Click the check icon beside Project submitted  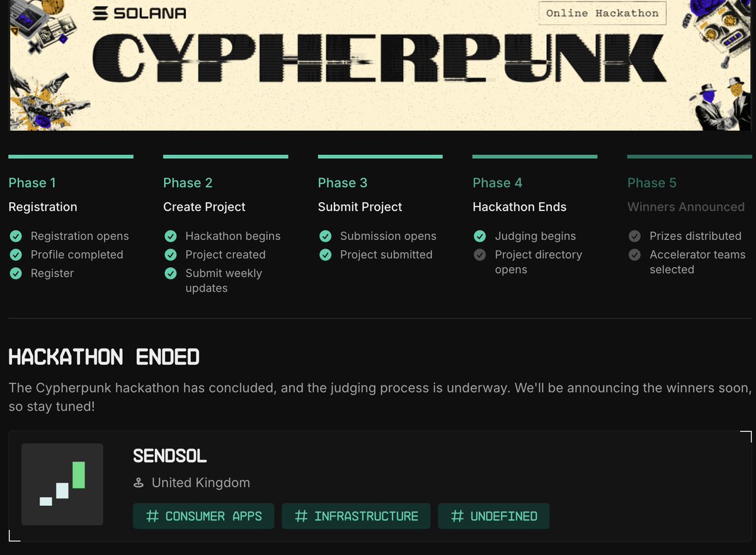(x=325, y=255)
